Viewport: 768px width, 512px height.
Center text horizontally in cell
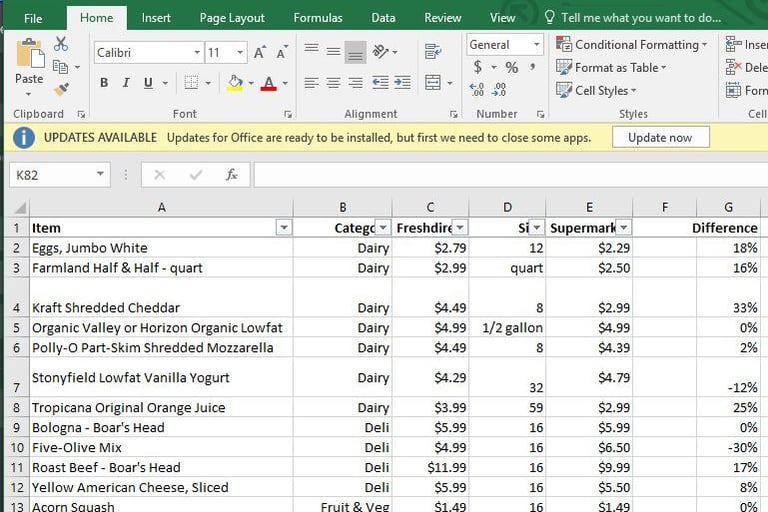coord(334,83)
